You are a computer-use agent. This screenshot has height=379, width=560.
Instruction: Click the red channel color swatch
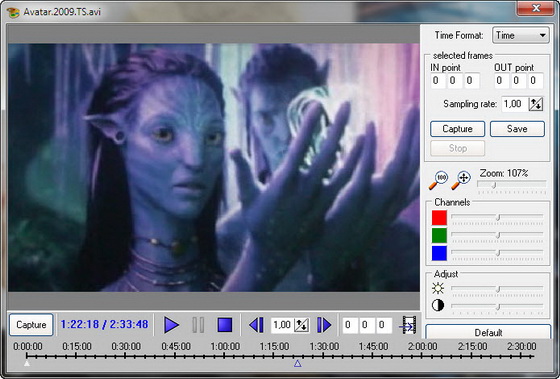(439, 218)
